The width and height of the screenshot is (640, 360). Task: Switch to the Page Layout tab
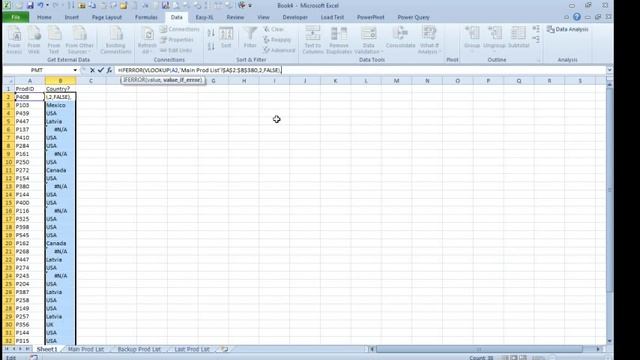coord(107,17)
